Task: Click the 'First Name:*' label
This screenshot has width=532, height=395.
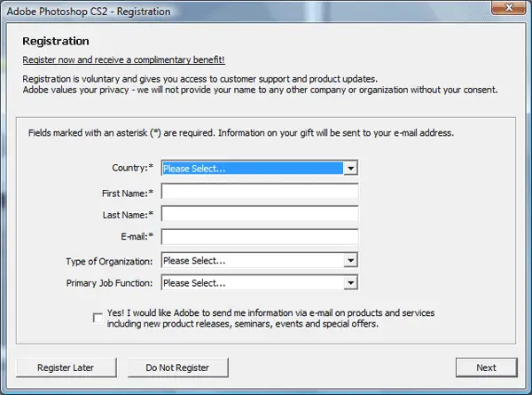Action: click(128, 194)
